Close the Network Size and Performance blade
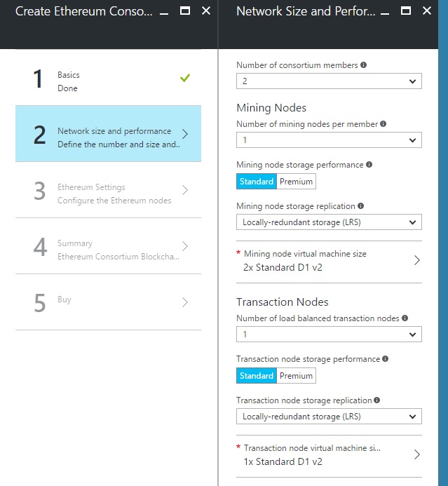The image size is (448, 486). click(427, 11)
